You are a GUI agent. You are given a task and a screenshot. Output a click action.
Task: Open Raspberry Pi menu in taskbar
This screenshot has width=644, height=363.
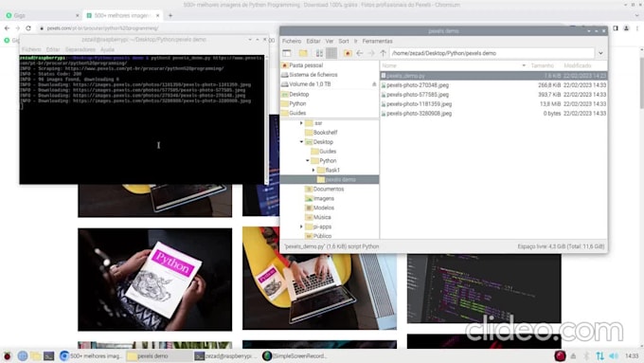pyautogui.click(x=7, y=356)
